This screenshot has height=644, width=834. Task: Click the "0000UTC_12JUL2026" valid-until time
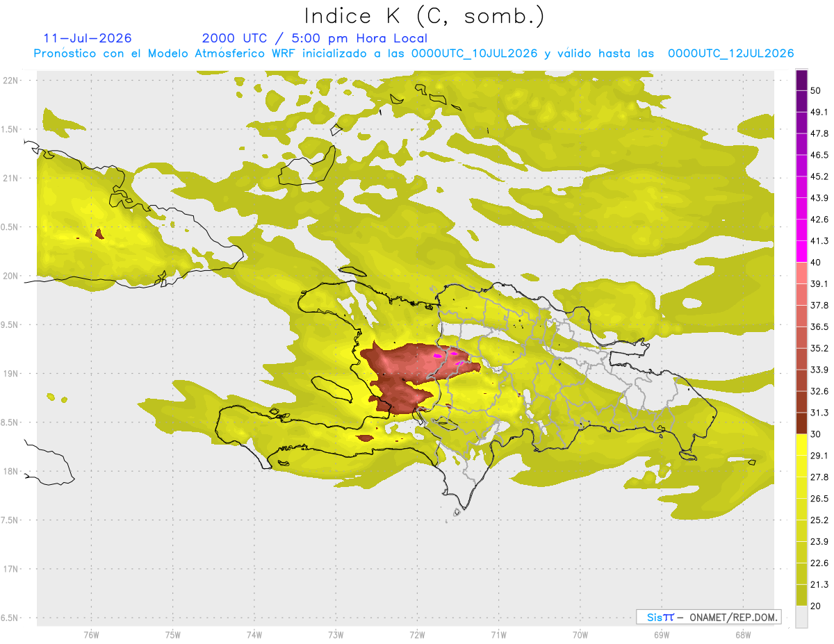731,53
